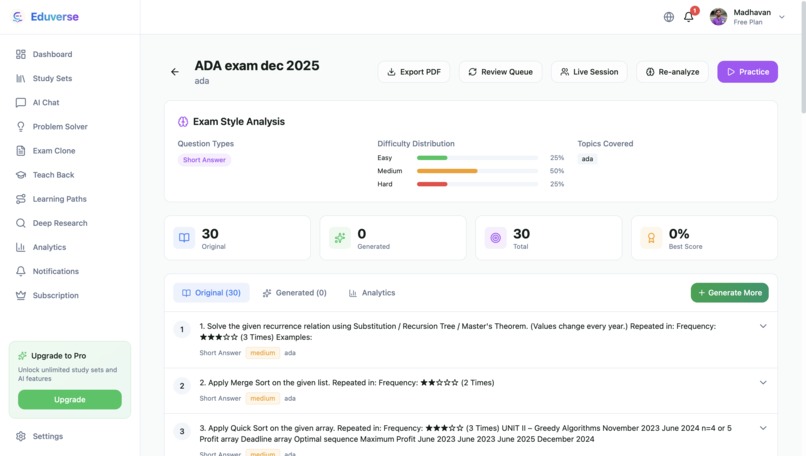Start Practice with the purple button
The height and width of the screenshot is (456, 806).
pos(747,72)
